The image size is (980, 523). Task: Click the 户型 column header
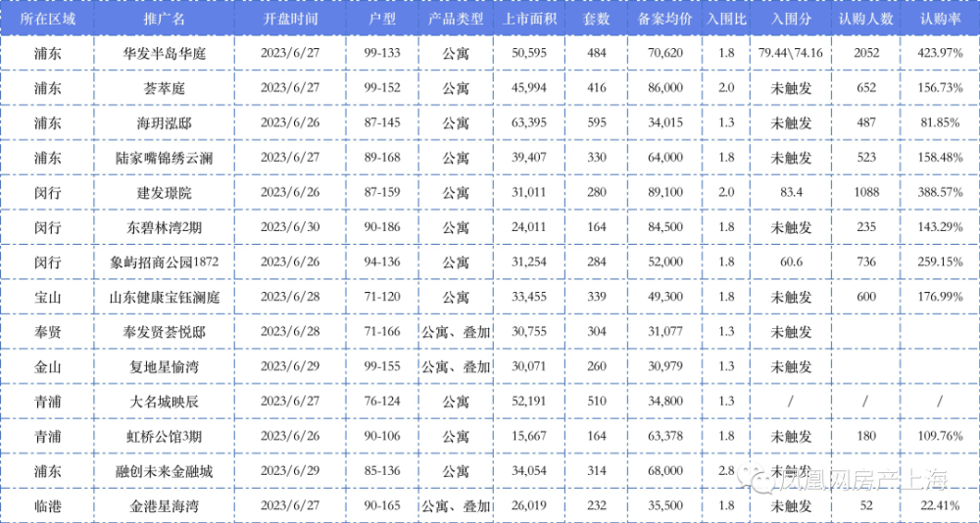(x=381, y=19)
